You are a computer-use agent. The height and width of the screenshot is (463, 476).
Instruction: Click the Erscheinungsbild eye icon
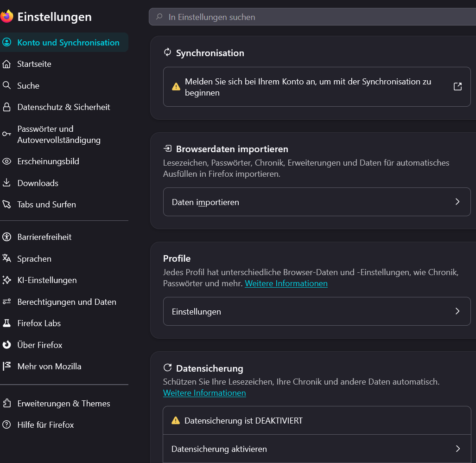coord(6,161)
